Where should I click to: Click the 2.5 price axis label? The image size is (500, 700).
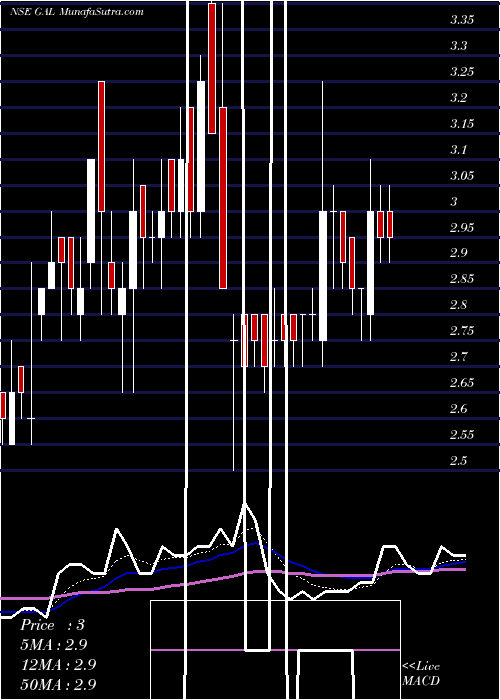coord(459,461)
